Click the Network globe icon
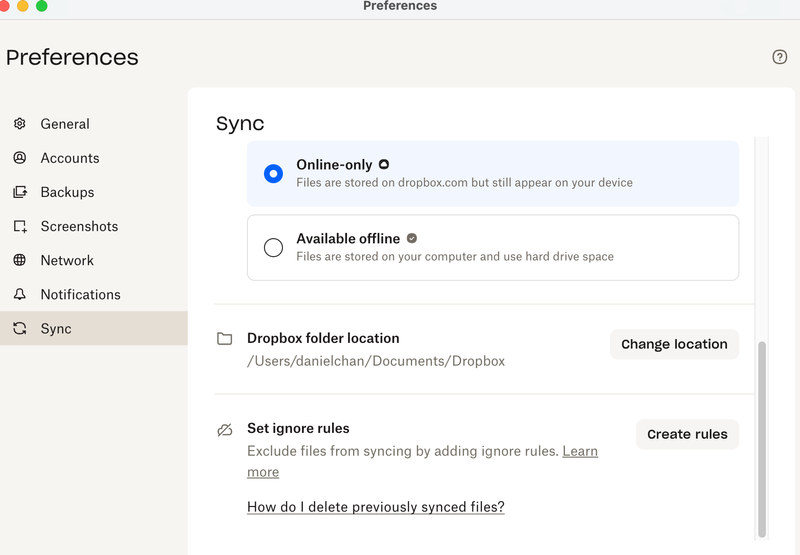Screen dimensions: 800x555 point(20,260)
